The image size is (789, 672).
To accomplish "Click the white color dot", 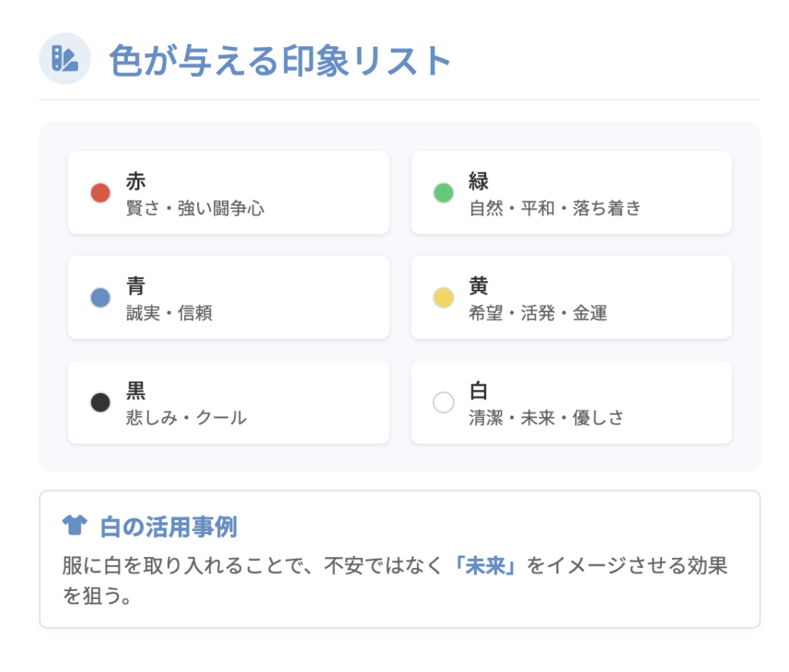I will point(443,402).
